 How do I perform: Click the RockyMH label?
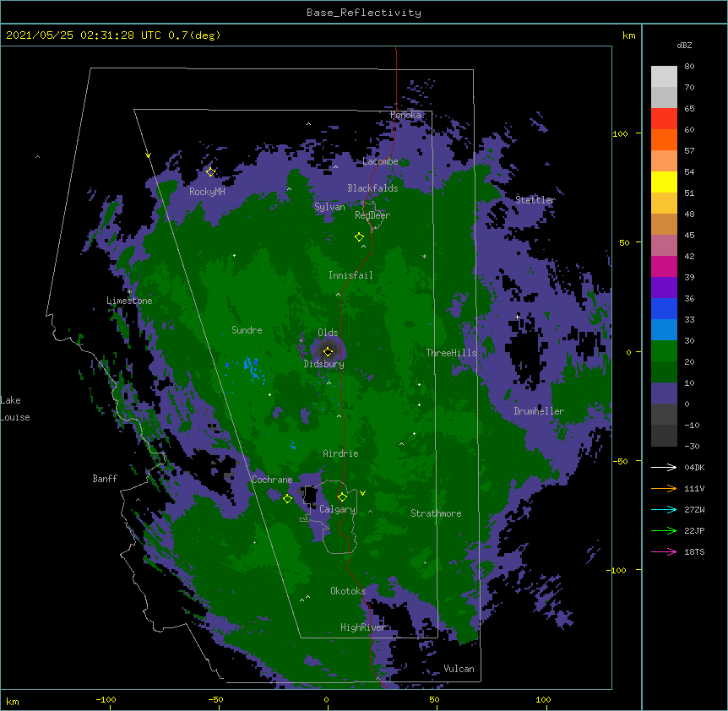(x=207, y=192)
